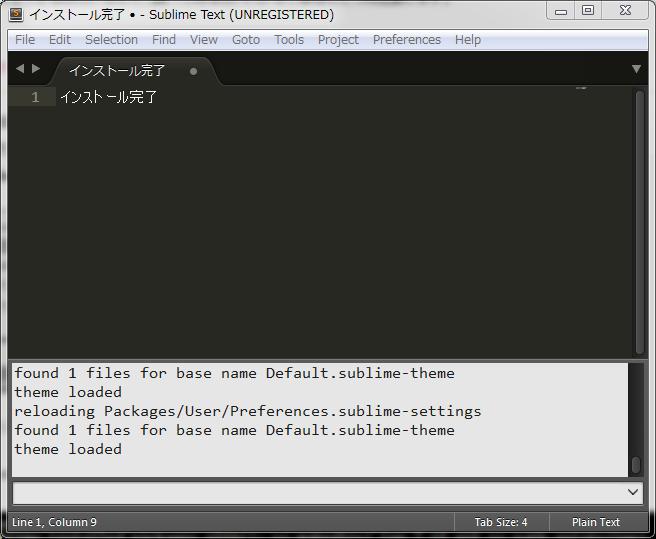Change syntax via Plain Text selector
Viewport: 656px width, 539px height.
pos(596,522)
